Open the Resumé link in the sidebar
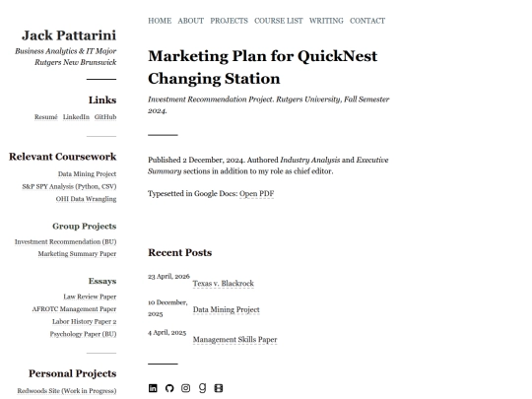The image size is (532, 399). (x=46, y=117)
